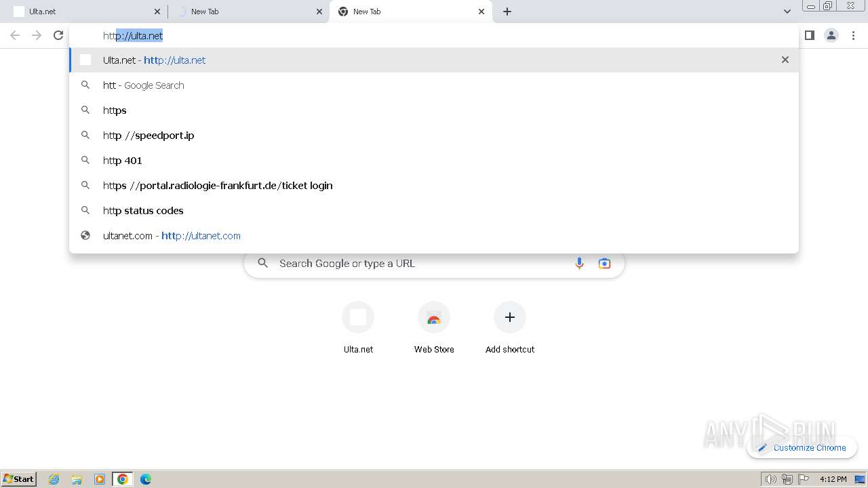The width and height of the screenshot is (868, 488).
Task: Click the magnifier icon in the Google search box
Action: (x=263, y=264)
